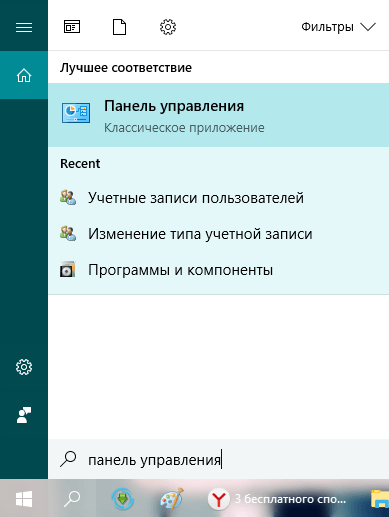
Task: Open the Paint palette taskbar icon
Action: pyautogui.click(x=172, y=499)
